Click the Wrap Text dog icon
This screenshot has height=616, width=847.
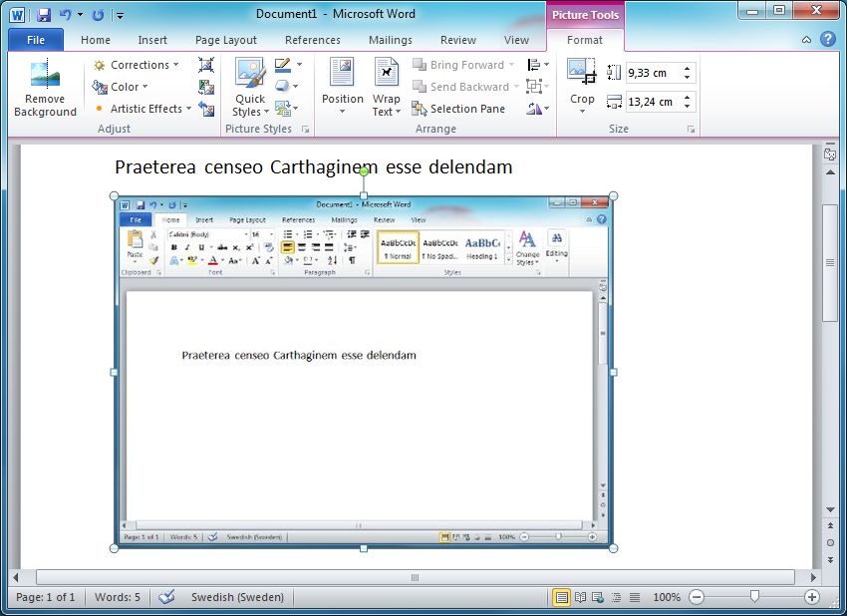point(387,72)
